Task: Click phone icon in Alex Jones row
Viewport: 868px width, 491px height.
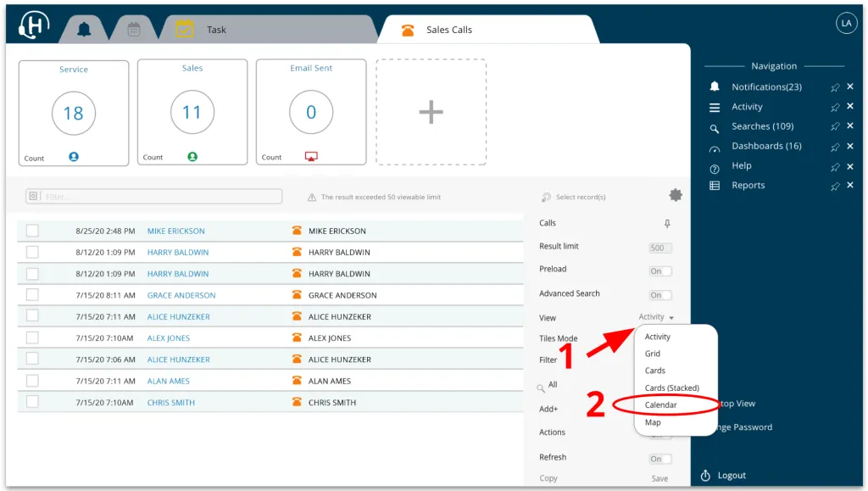Action: 297,338
